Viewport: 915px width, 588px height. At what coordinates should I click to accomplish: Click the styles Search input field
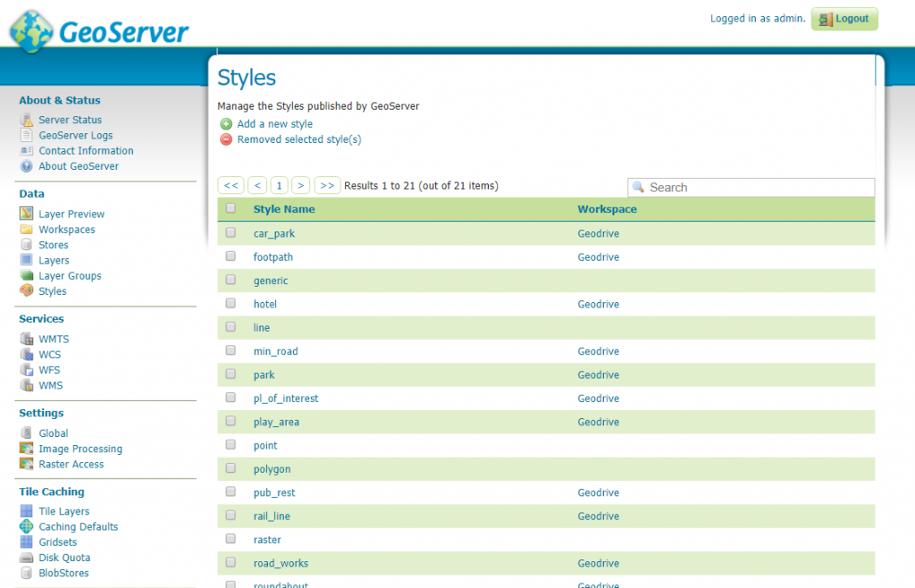coord(751,188)
